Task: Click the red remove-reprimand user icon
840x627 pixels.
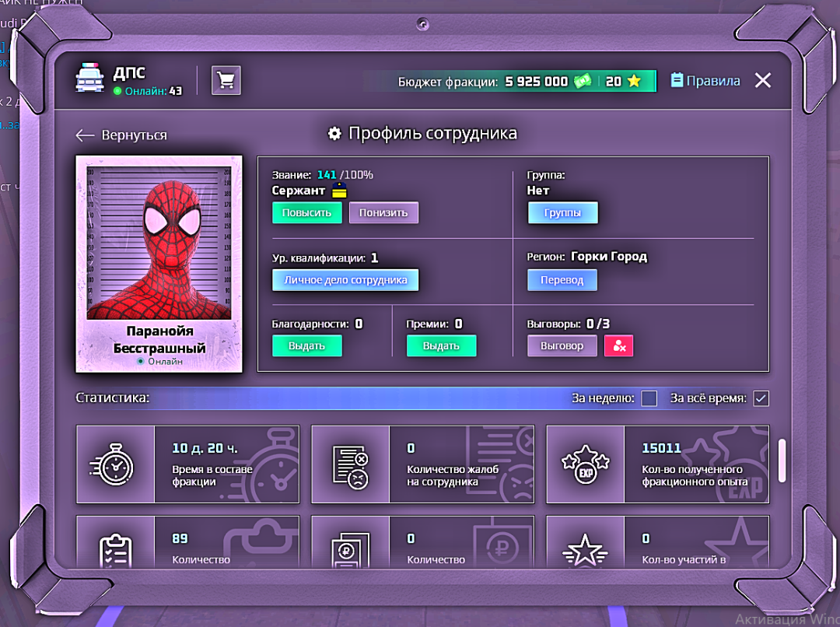Action: point(619,346)
